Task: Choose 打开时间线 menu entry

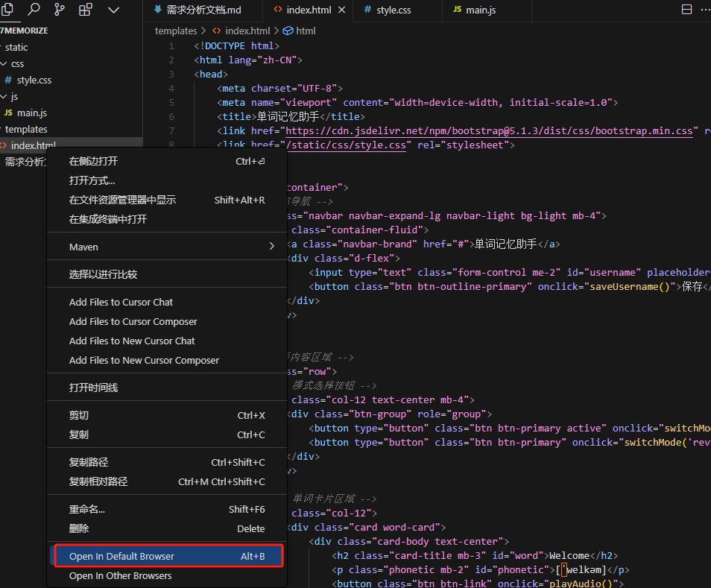Action: tap(167, 388)
